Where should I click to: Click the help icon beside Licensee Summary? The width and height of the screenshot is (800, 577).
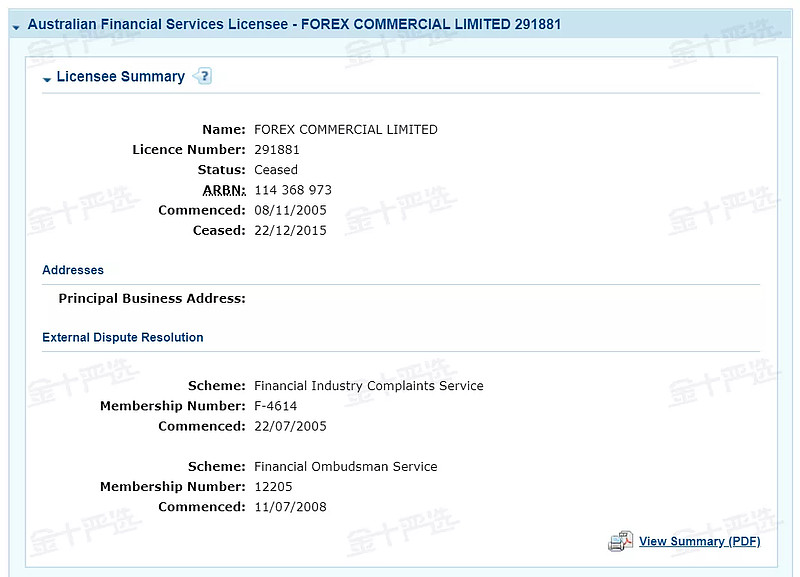203,76
